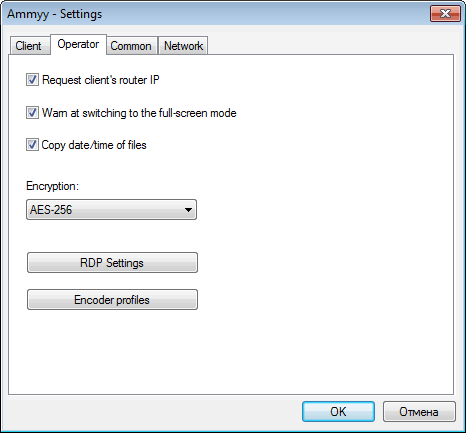The image size is (466, 433).
Task: Uncheck Request client's router IP checkbox
Action: click(32, 80)
